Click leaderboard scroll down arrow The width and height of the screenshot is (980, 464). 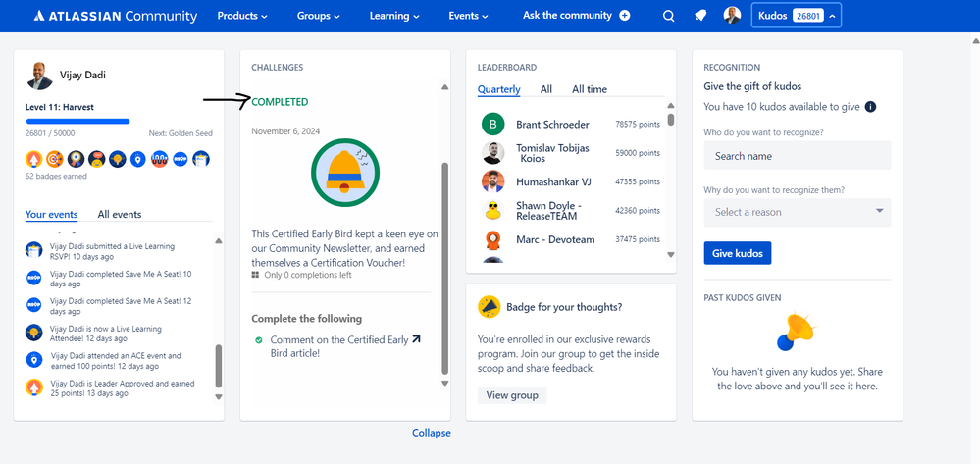click(x=671, y=254)
